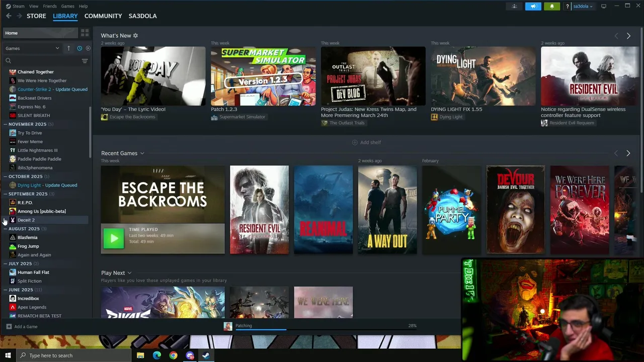This screenshot has width=644, height=362.
Task: Open File Explorer in Windows taskbar
Action: 140,355
